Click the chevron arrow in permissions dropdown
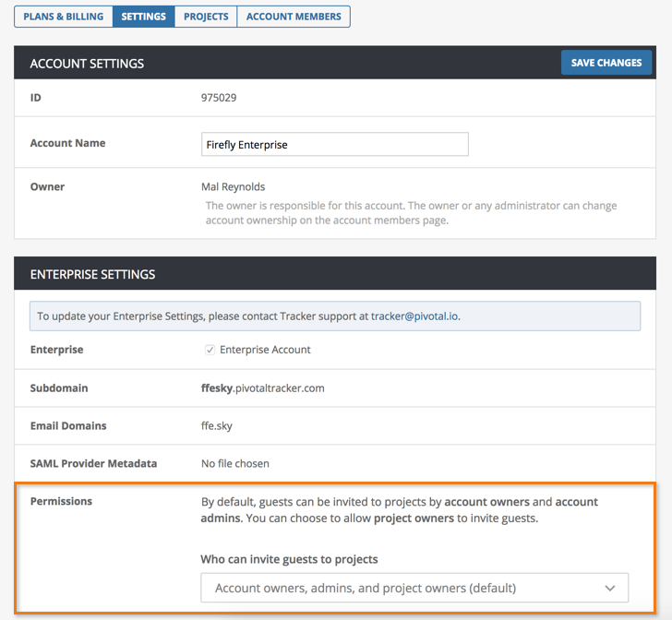This screenshot has width=672, height=620. pos(609,588)
